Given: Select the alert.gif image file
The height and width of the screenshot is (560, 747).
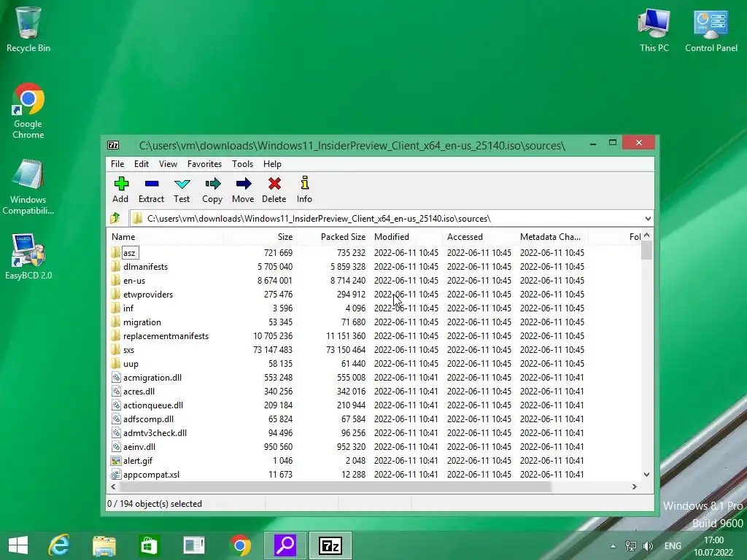Looking at the screenshot, I should (138, 461).
